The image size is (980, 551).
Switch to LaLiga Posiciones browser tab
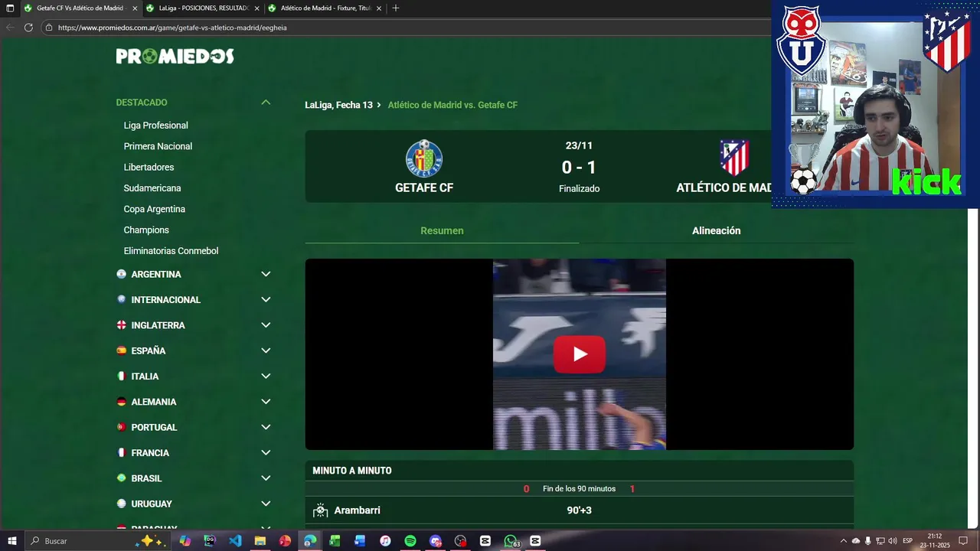(x=203, y=8)
